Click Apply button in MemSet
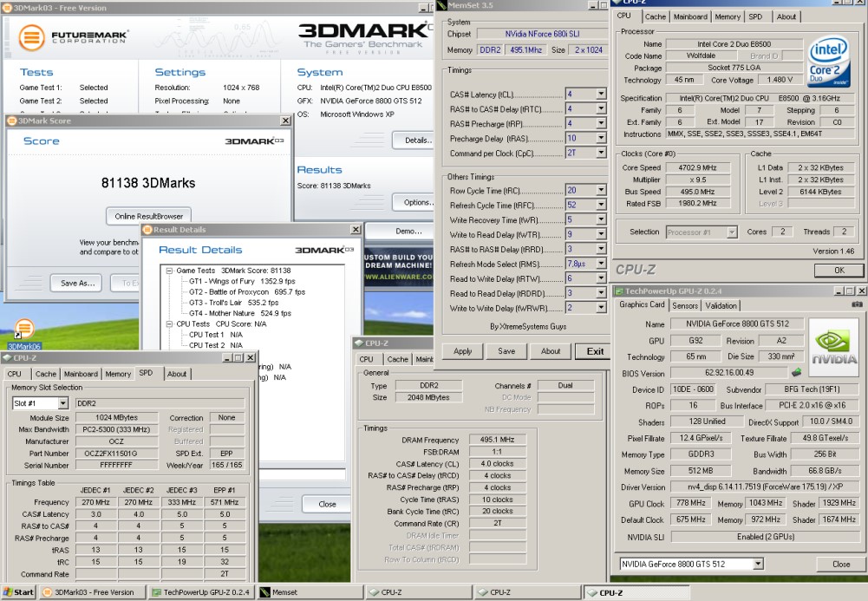 click(463, 351)
